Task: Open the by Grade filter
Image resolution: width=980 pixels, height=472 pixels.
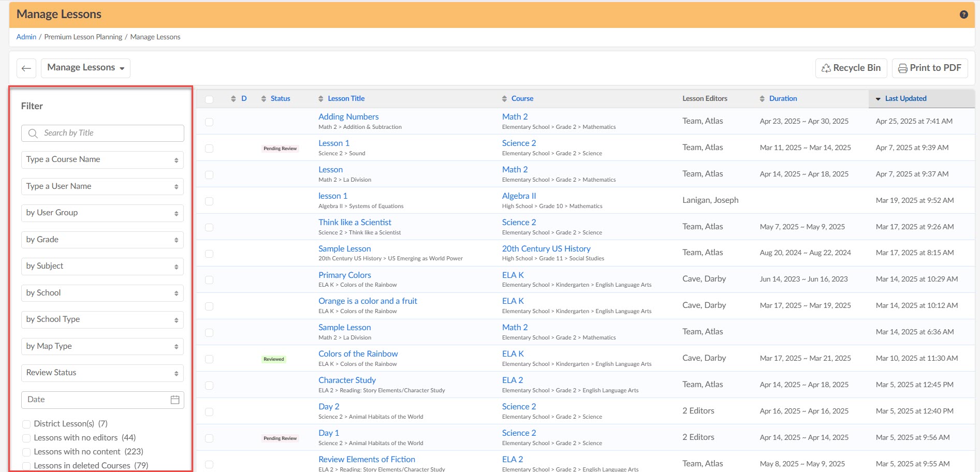Action: pyautogui.click(x=103, y=240)
